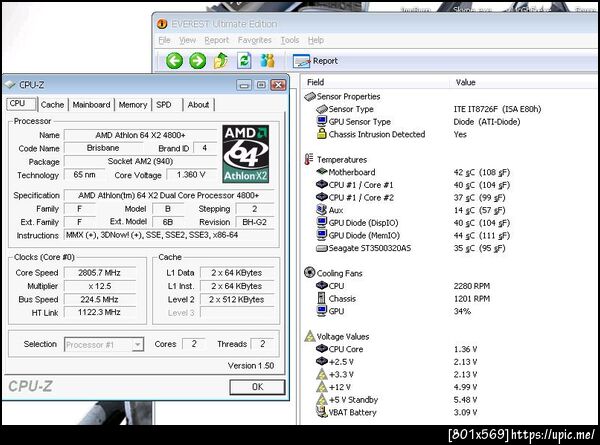Click the CPU #1 / Core #2 icon

click(x=322, y=197)
